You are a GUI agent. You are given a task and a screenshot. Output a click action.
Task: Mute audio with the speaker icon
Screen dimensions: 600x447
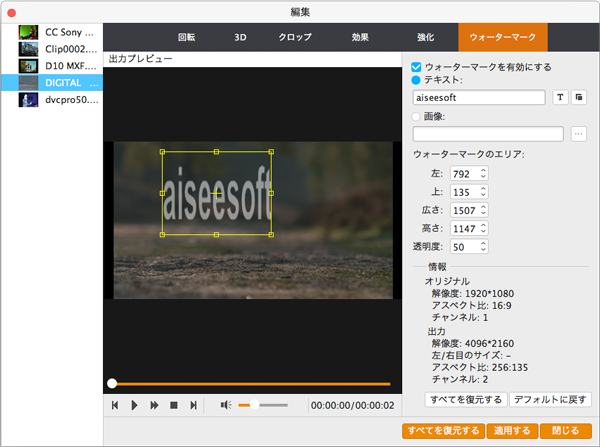226,405
